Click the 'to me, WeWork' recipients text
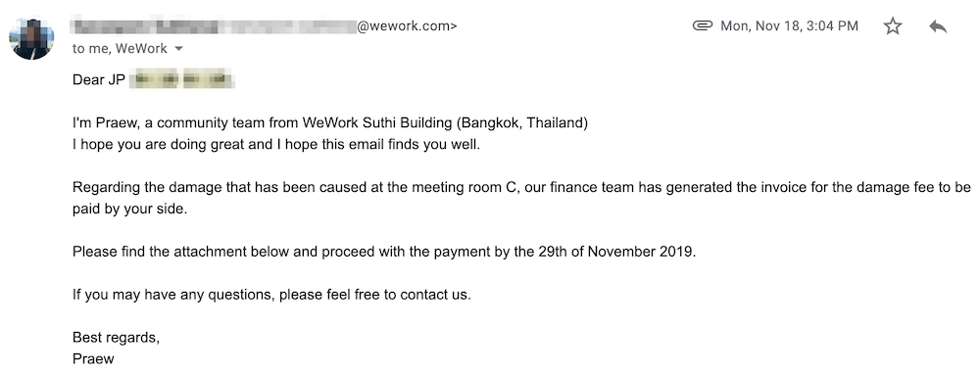The height and width of the screenshot is (374, 980). click(120, 49)
